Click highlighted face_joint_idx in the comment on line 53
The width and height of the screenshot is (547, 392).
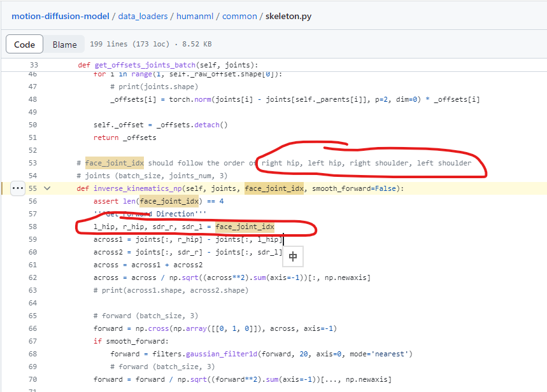(x=114, y=162)
